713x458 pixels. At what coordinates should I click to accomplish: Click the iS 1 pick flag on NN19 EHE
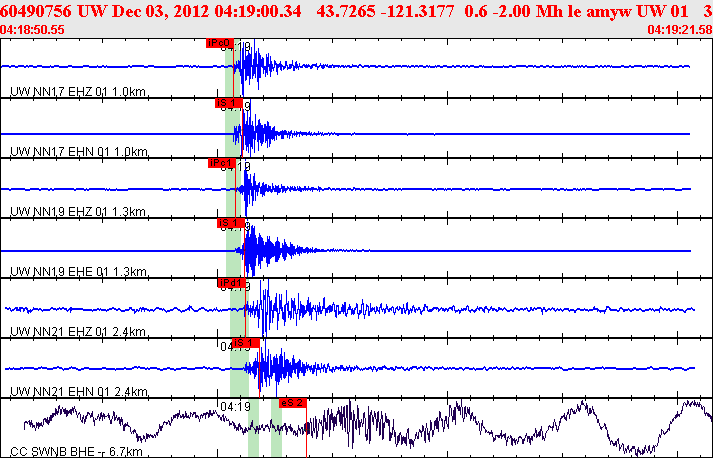(231, 223)
